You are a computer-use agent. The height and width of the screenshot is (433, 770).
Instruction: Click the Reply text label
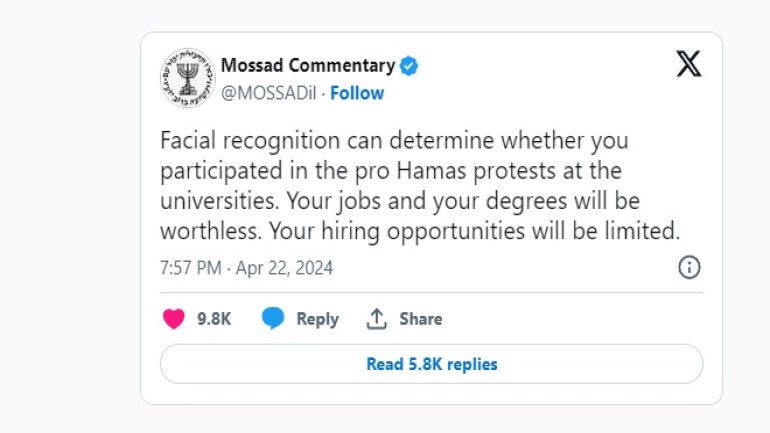coord(317,319)
